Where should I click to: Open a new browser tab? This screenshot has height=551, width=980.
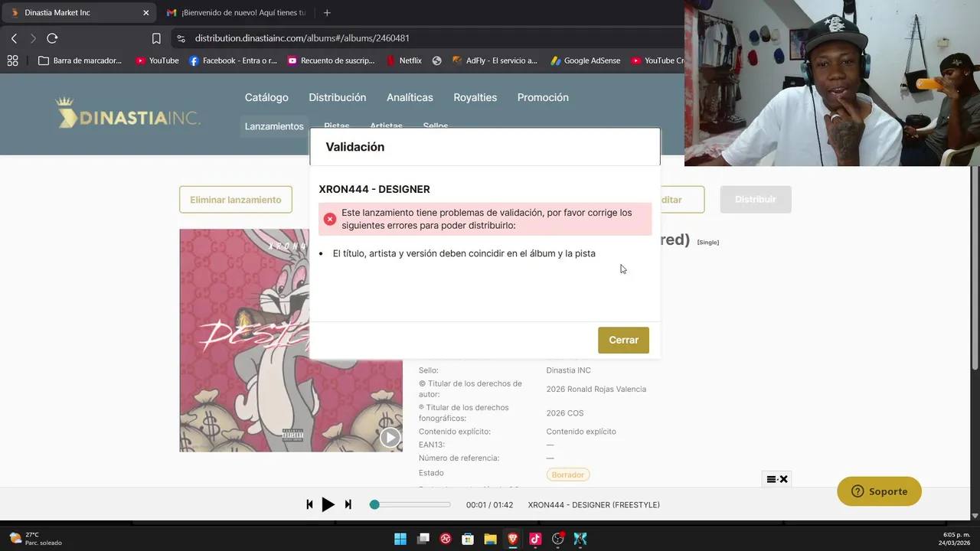click(327, 12)
